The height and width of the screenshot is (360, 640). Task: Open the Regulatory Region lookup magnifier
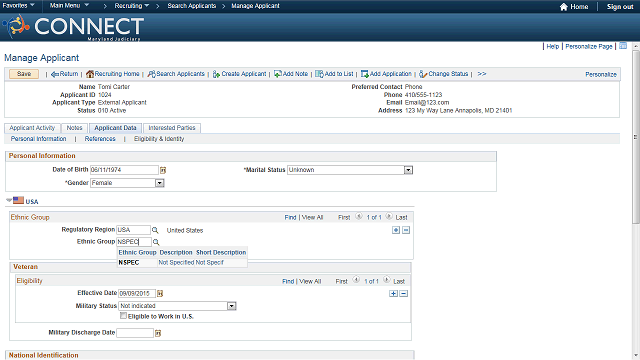[155, 230]
